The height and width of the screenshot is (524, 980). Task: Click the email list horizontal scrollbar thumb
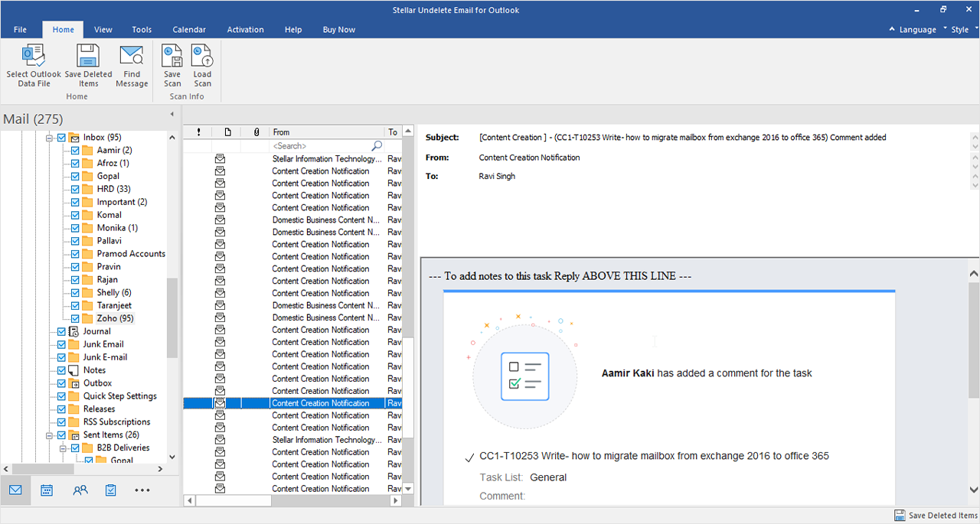pyautogui.click(x=233, y=500)
